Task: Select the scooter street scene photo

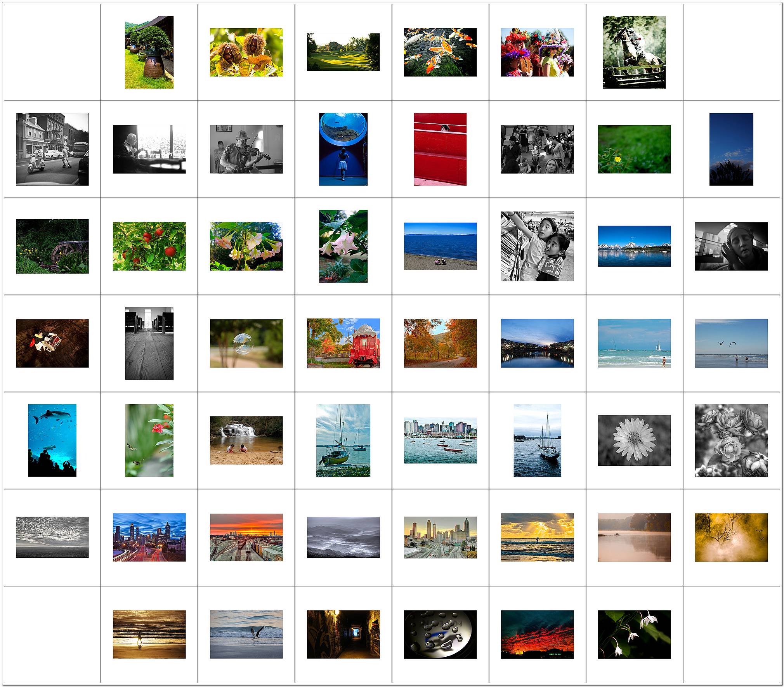Action: click(52, 149)
